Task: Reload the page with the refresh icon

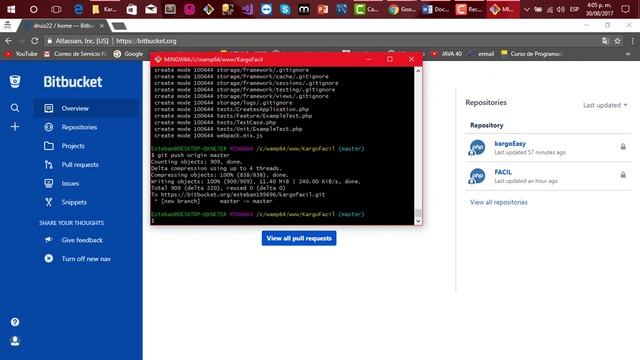Action: click(x=35, y=41)
